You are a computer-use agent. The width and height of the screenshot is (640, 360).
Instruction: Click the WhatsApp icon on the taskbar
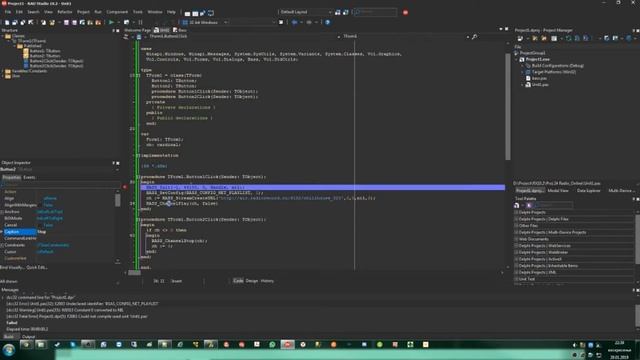coord(272,344)
